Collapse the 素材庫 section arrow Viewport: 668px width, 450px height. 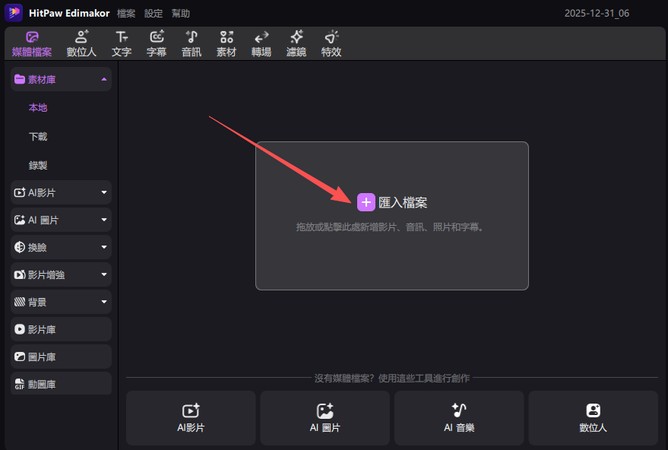coord(104,79)
